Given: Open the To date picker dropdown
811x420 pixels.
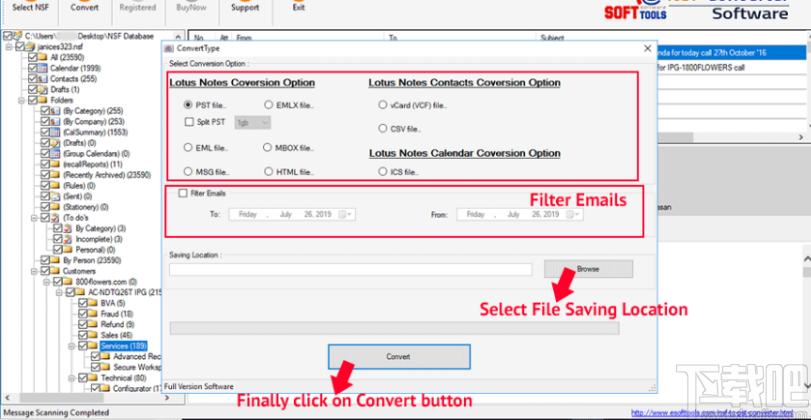Looking at the screenshot, I should coord(345,215).
